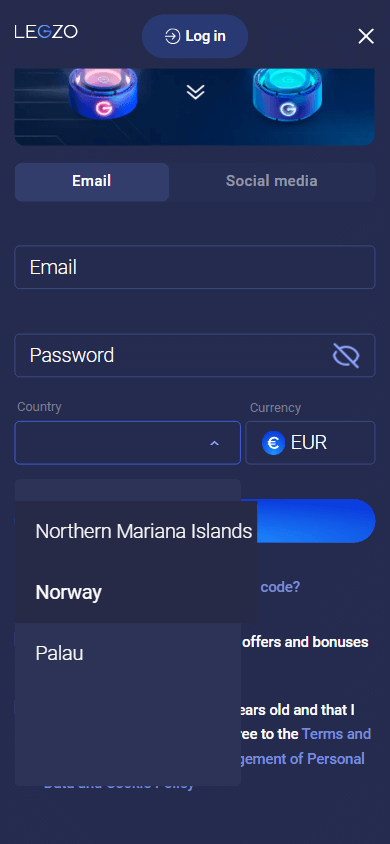Click the Euro currency symbol icon
This screenshot has width=390, height=844.
coord(273,443)
